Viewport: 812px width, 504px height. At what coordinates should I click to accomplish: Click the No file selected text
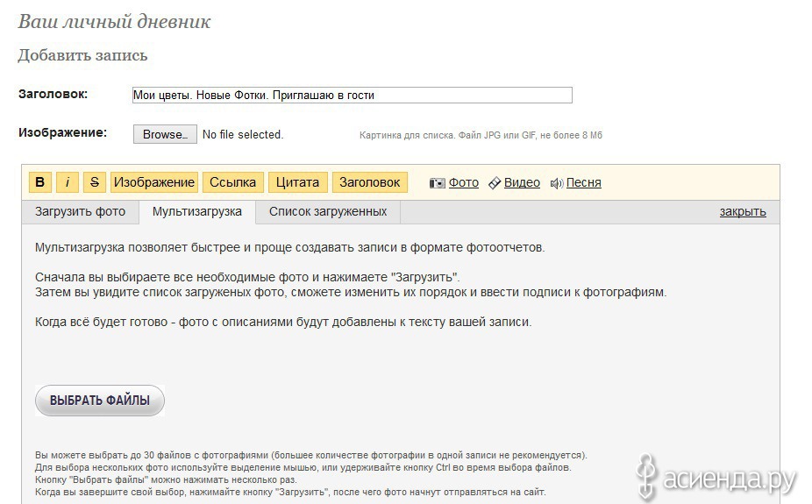click(243, 134)
